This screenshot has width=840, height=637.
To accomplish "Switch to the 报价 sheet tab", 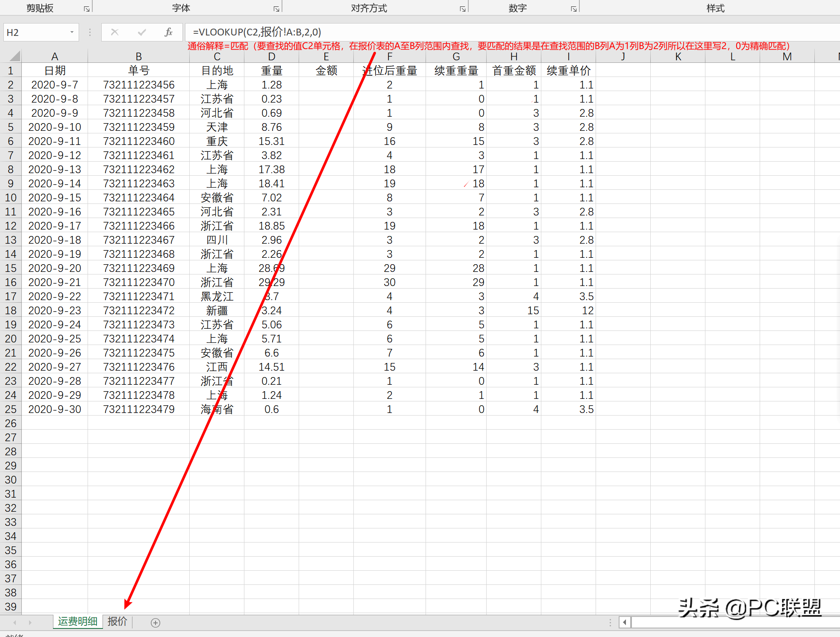I will (x=117, y=622).
